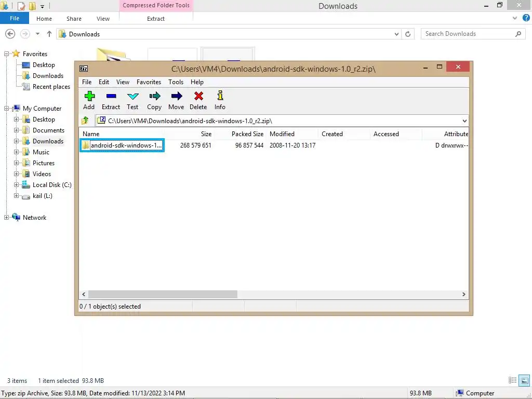This screenshot has width=532, height=399.
Task: Switch to Explorer's Share ribbon tab
Action: [x=74, y=19]
